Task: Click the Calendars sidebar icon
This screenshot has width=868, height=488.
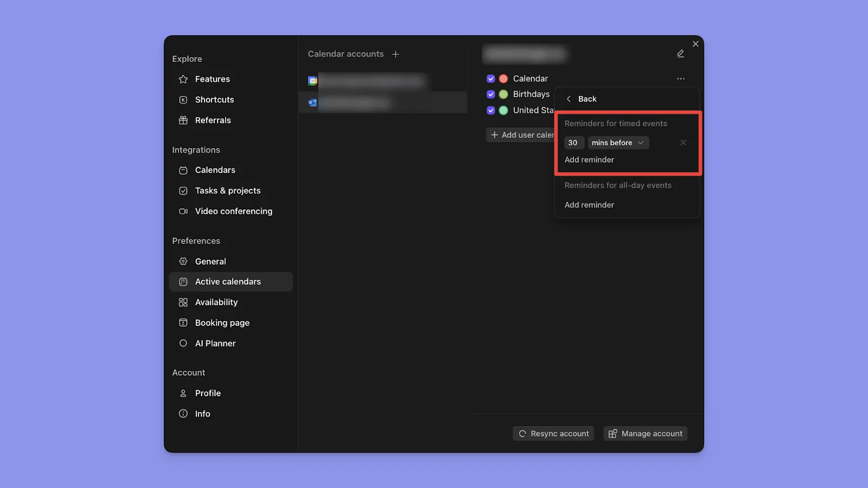Action: pyautogui.click(x=183, y=170)
